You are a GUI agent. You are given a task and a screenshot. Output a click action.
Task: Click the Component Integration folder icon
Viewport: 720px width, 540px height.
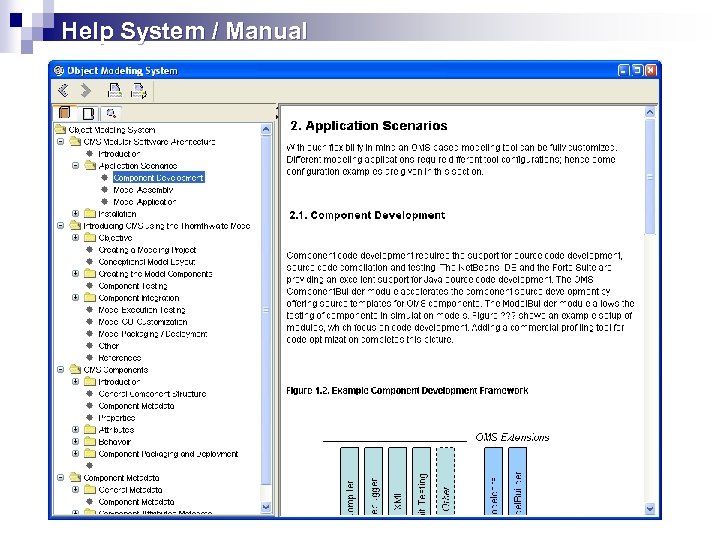(x=90, y=298)
